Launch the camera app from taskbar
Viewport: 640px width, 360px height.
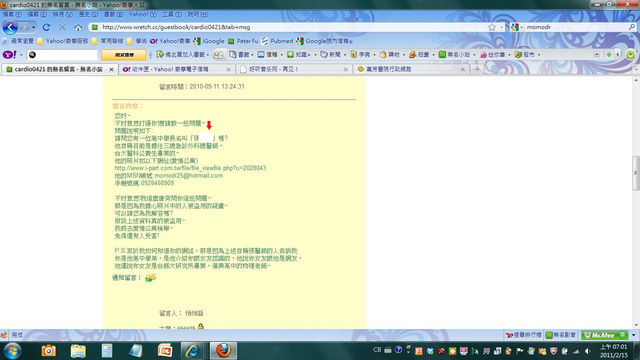pyautogui.click(x=48, y=351)
